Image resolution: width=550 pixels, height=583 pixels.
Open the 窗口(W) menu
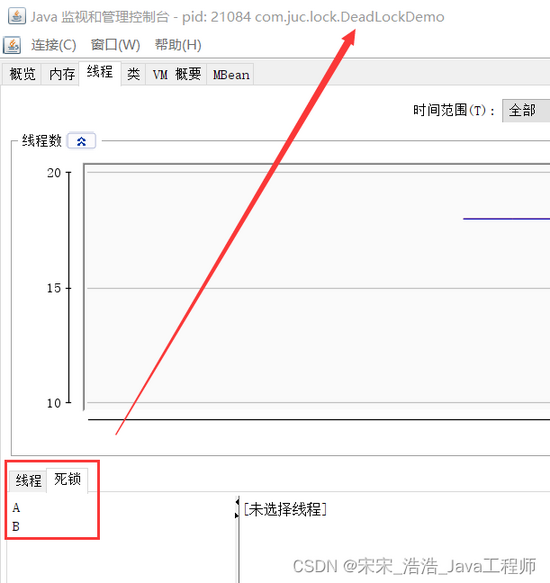(115, 45)
